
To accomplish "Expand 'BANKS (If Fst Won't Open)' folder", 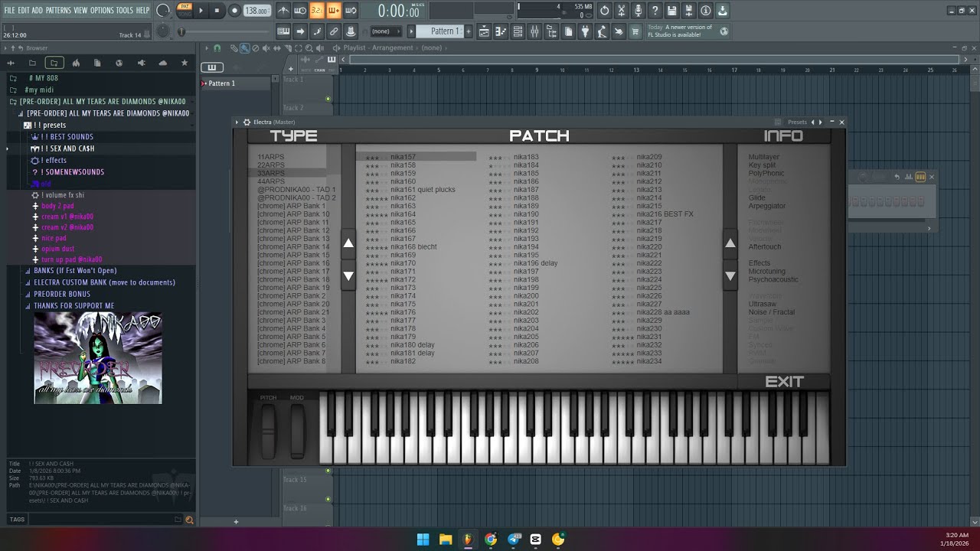I will click(75, 271).
